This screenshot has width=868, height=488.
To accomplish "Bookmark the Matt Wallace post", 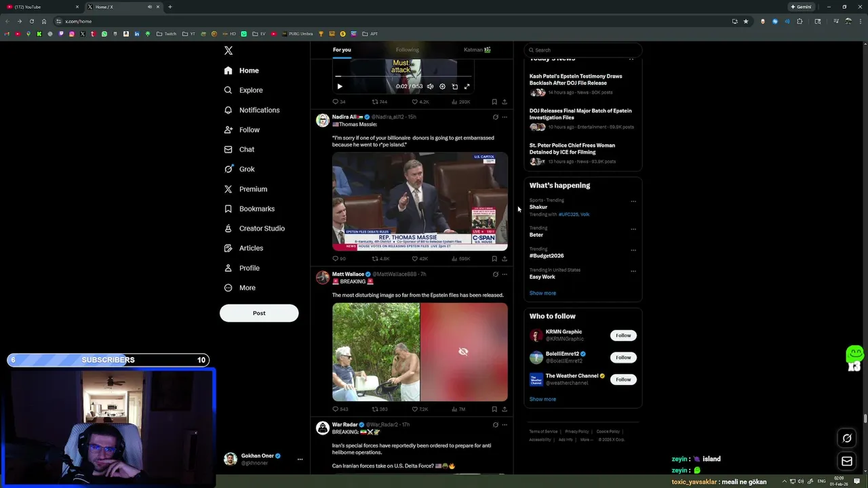I will 494,409.
